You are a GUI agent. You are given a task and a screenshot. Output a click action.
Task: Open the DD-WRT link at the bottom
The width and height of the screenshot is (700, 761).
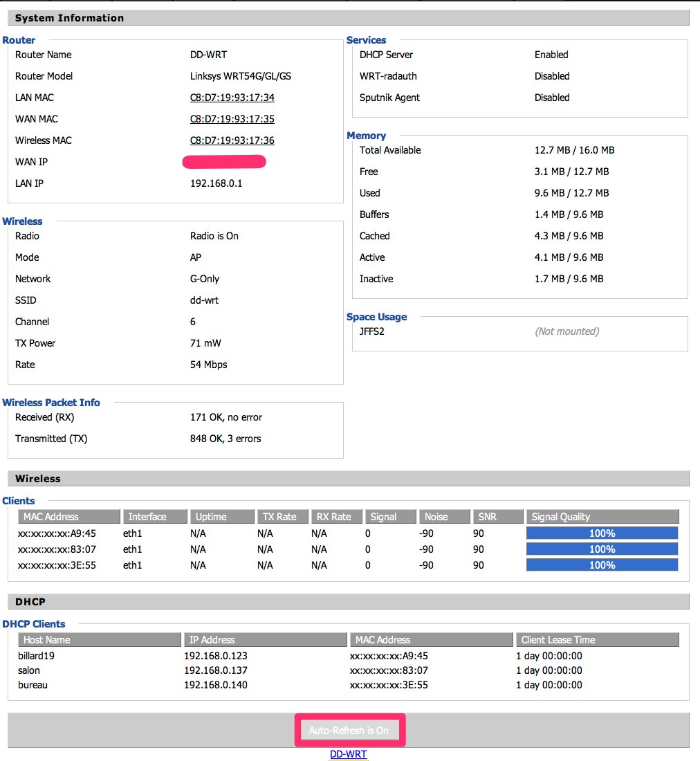[x=349, y=753]
